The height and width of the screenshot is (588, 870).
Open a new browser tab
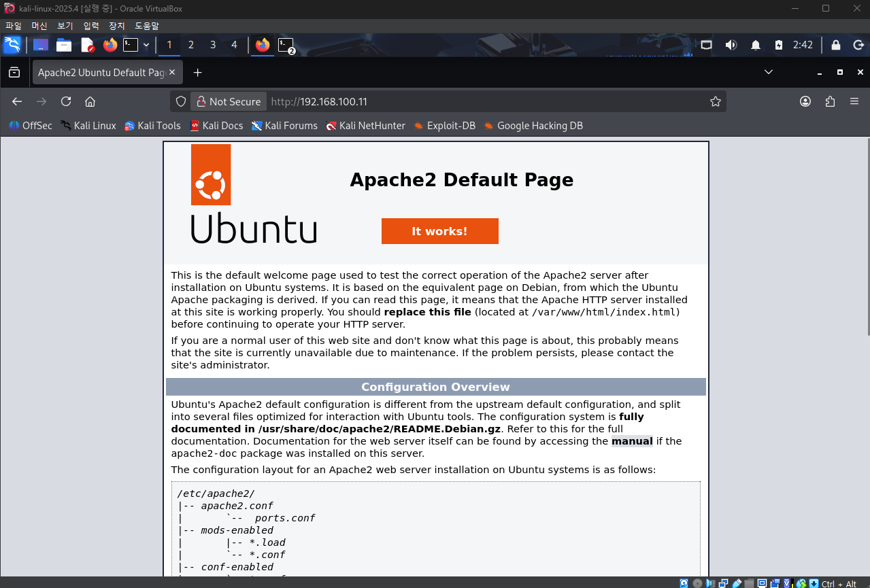(197, 72)
